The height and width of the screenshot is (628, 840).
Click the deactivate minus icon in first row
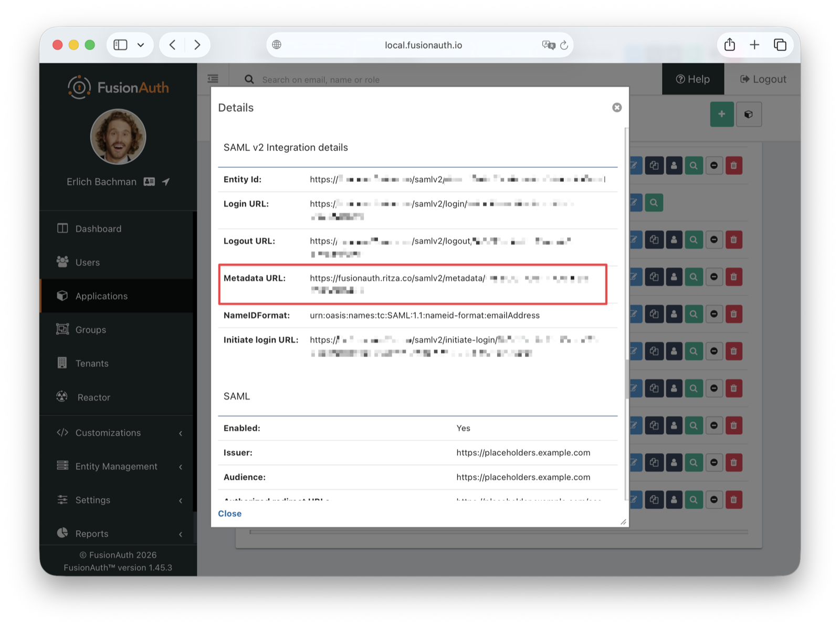[x=714, y=166]
